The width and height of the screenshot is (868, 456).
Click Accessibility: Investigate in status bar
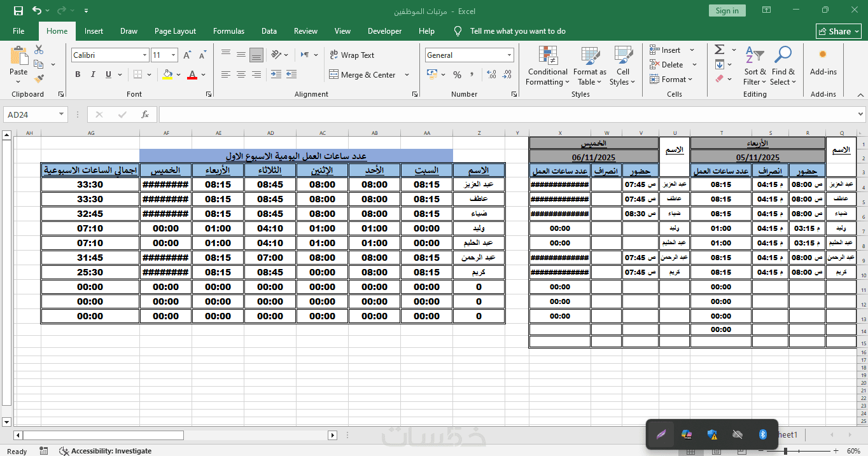click(x=105, y=451)
